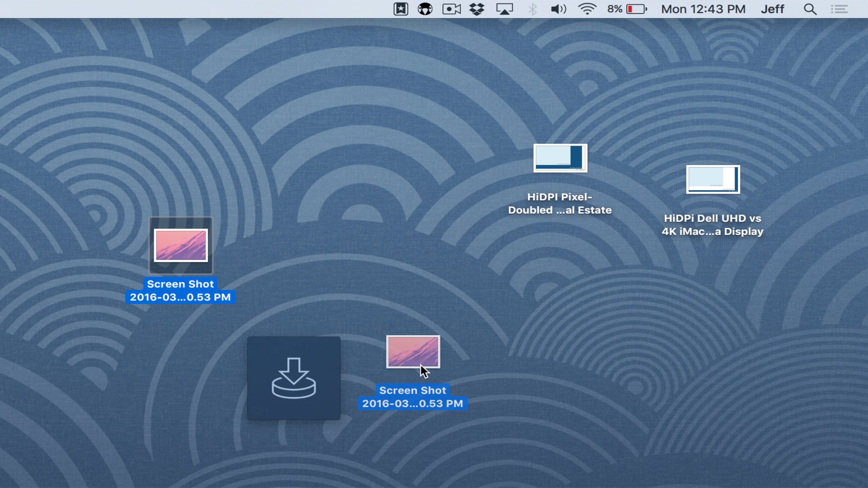
Task: Select the highlighted Screen Shot thumbnail at left
Action: pos(181,245)
